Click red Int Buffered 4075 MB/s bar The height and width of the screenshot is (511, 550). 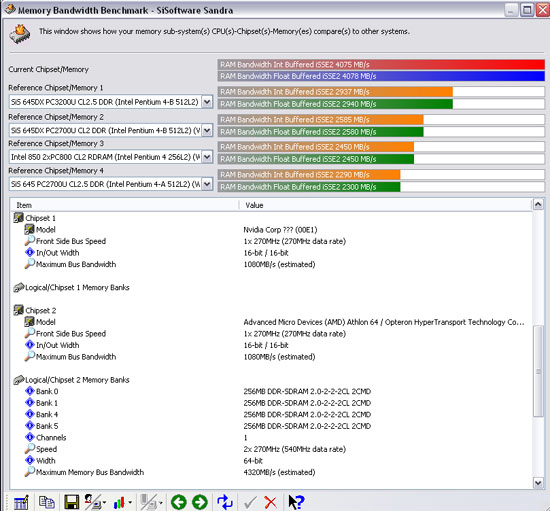[381, 65]
